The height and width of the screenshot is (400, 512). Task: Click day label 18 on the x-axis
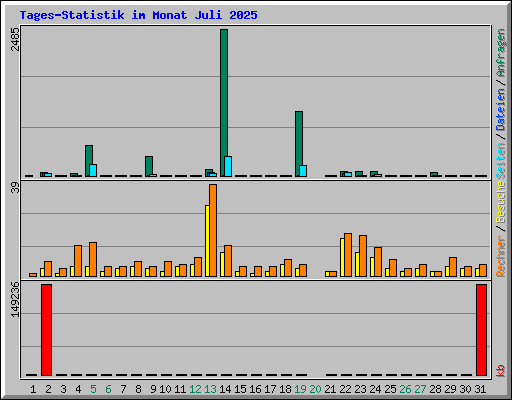[x=285, y=389]
